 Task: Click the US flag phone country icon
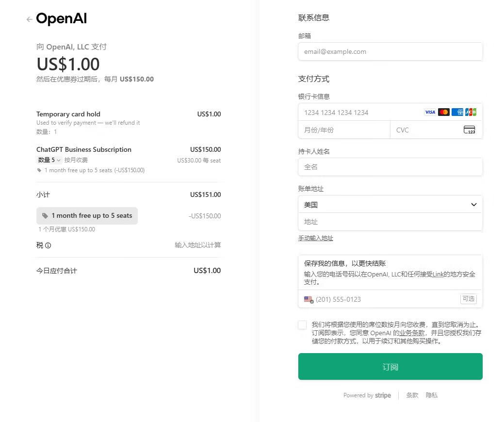point(309,299)
